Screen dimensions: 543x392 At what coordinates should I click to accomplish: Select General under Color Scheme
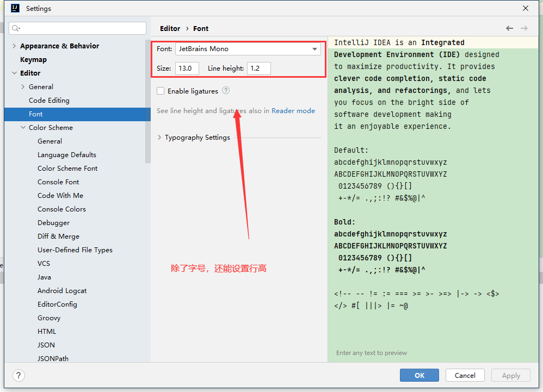(50, 141)
